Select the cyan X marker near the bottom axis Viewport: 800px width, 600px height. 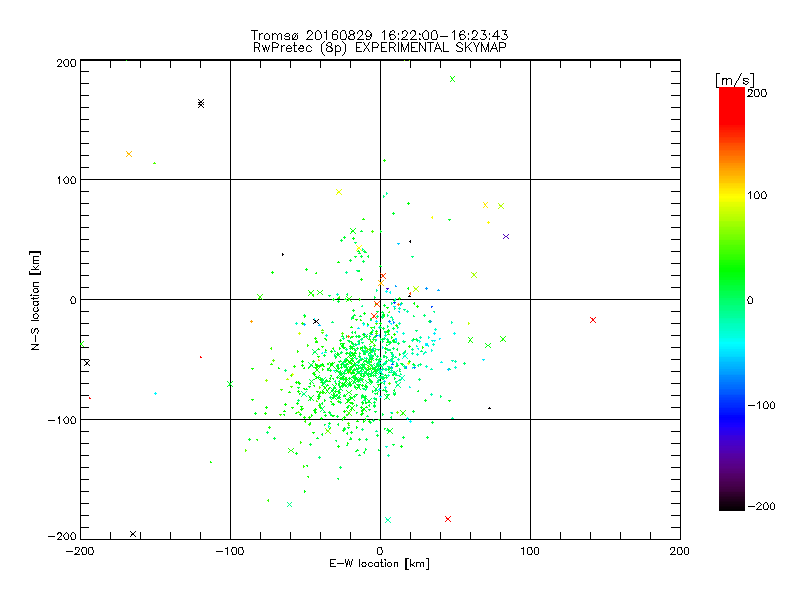(x=388, y=520)
